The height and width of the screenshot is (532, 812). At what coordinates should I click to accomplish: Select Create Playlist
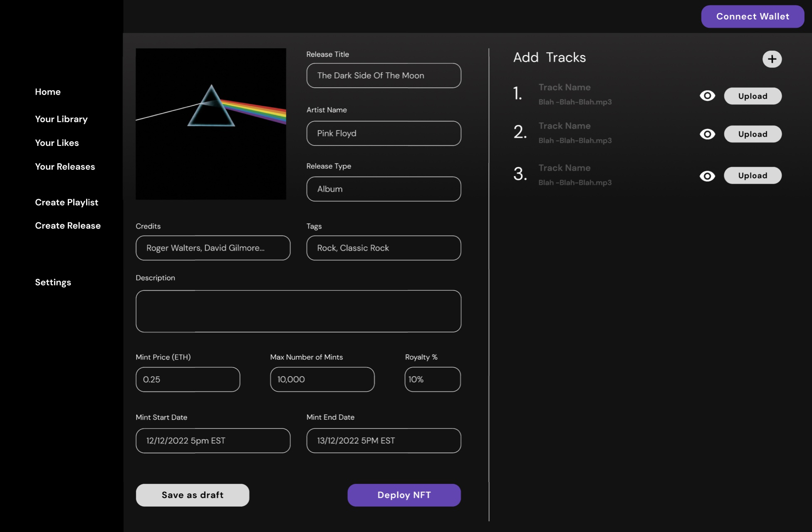coord(67,202)
